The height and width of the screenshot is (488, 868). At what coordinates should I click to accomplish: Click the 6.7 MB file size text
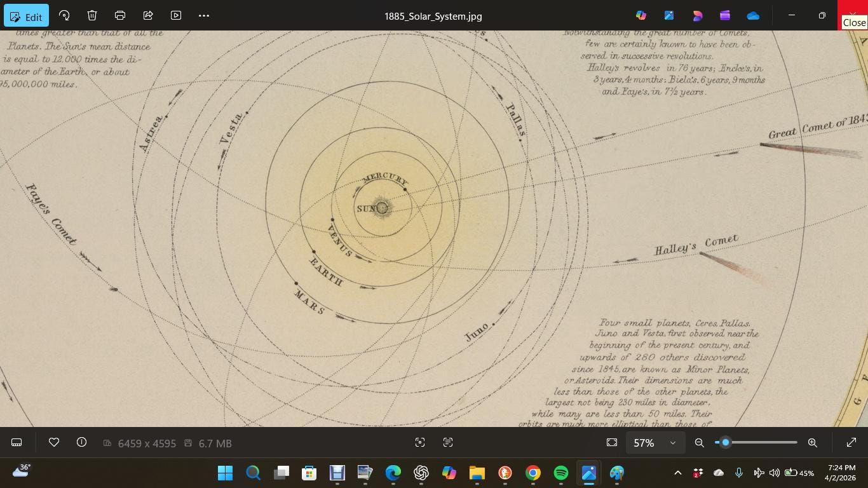tap(215, 444)
